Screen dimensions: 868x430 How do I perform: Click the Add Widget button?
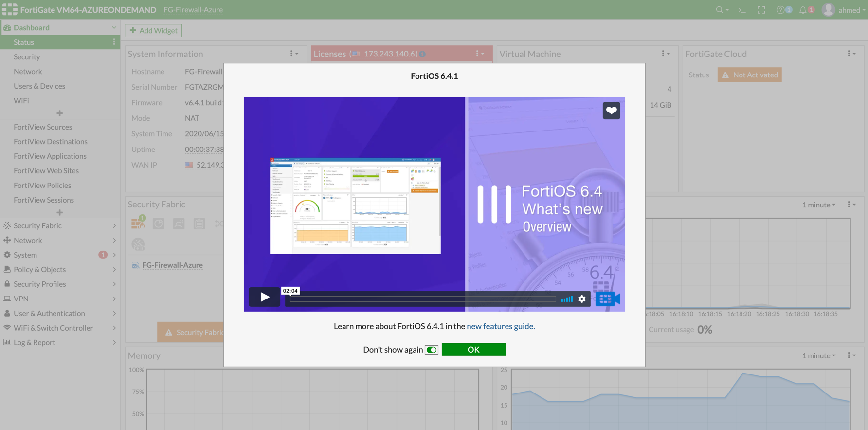tap(153, 30)
